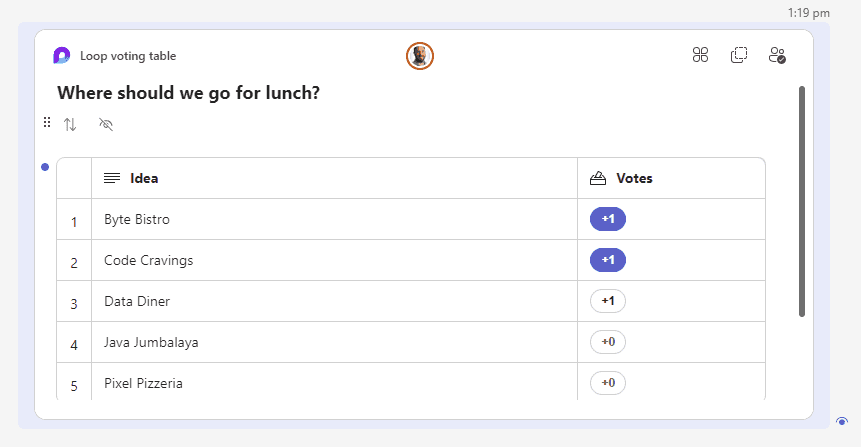Vote for Java Jumbalaya
The height and width of the screenshot is (447, 861).
(608, 342)
